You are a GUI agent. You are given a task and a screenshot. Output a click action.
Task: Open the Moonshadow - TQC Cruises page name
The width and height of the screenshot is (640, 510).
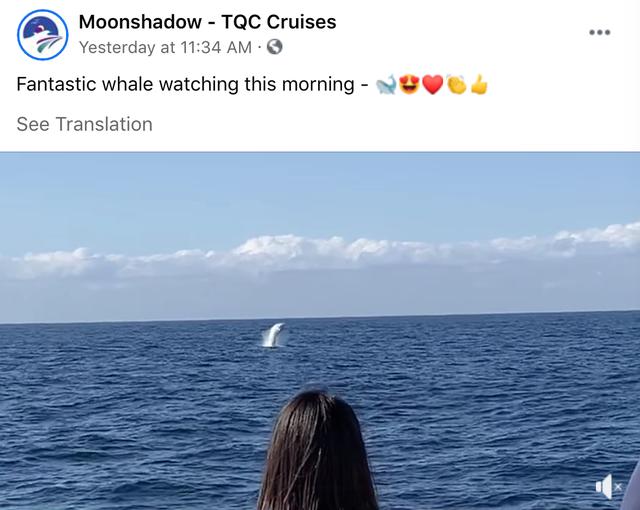tap(207, 22)
